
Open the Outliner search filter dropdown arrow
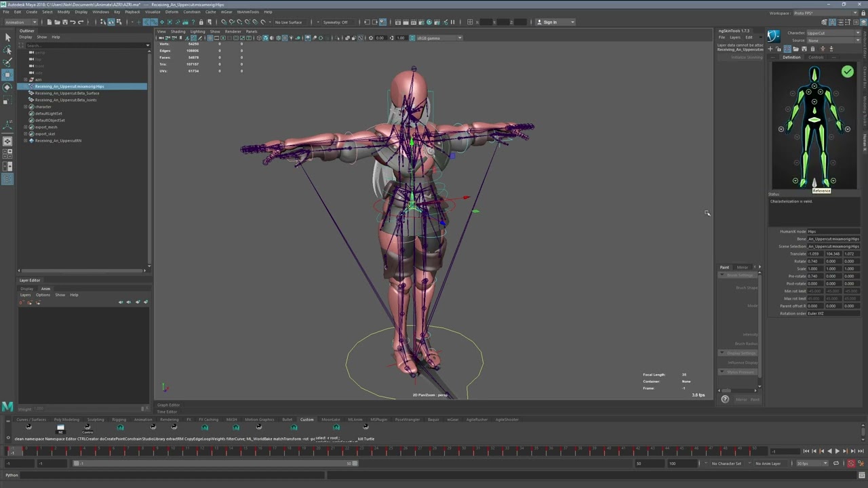click(x=148, y=45)
